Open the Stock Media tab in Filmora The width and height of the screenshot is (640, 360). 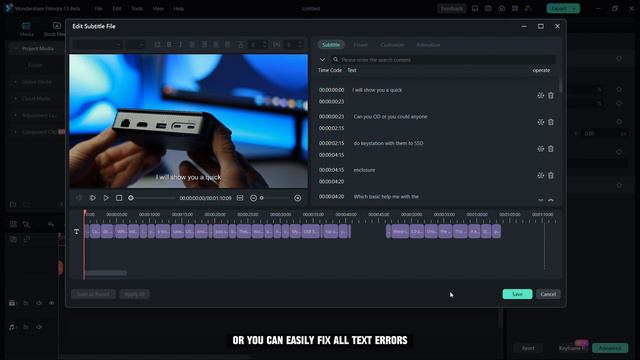pos(55,29)
